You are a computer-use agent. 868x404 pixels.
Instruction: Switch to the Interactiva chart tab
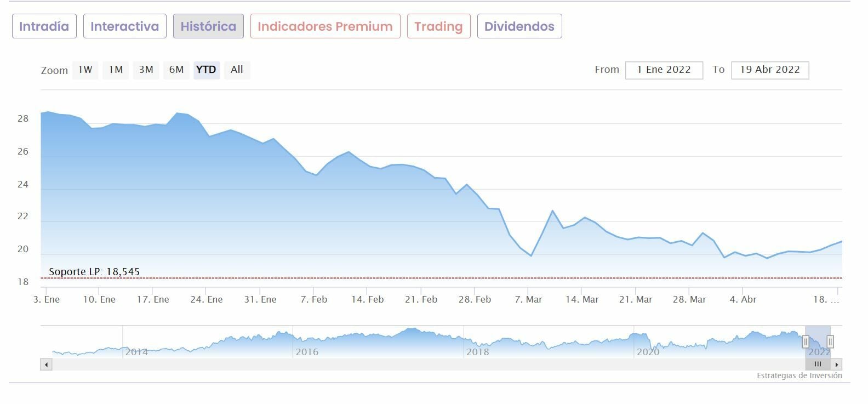[x=124, y=26]
